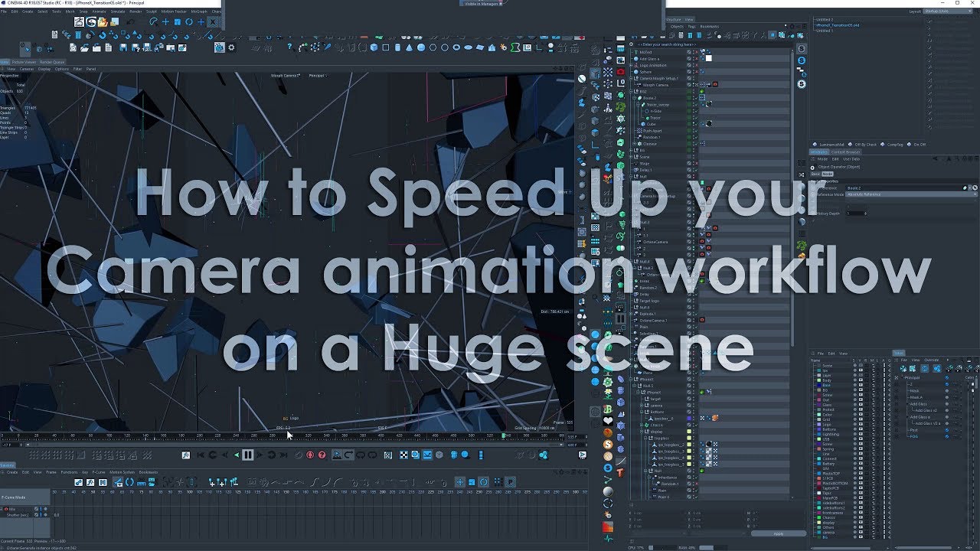The height and width of the screenshot is (551, 980).
Task: Add a Cylinder primitive from toolbar
Action: pyautogui.click(x=397, y=47)
